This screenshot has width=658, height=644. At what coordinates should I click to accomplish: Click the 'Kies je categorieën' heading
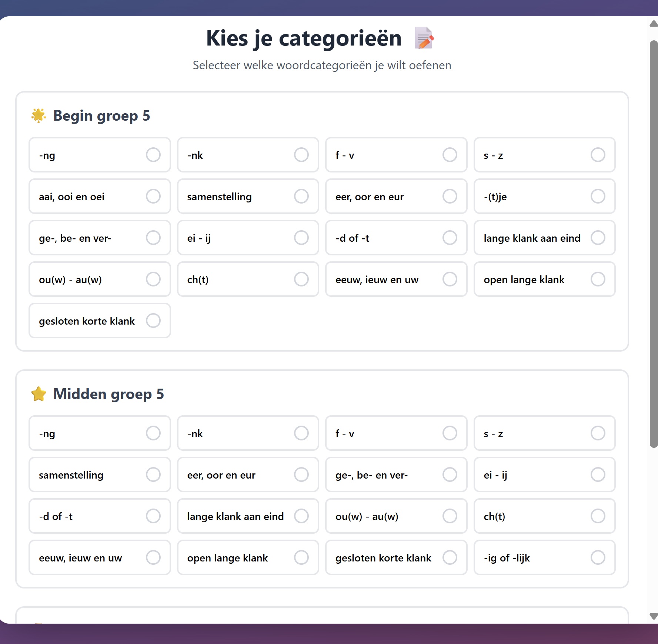(304, 38)
